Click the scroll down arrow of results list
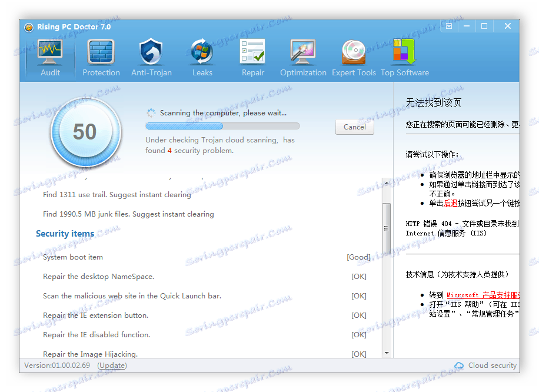This screenshot has width=539, height=392. coord(387,353)
